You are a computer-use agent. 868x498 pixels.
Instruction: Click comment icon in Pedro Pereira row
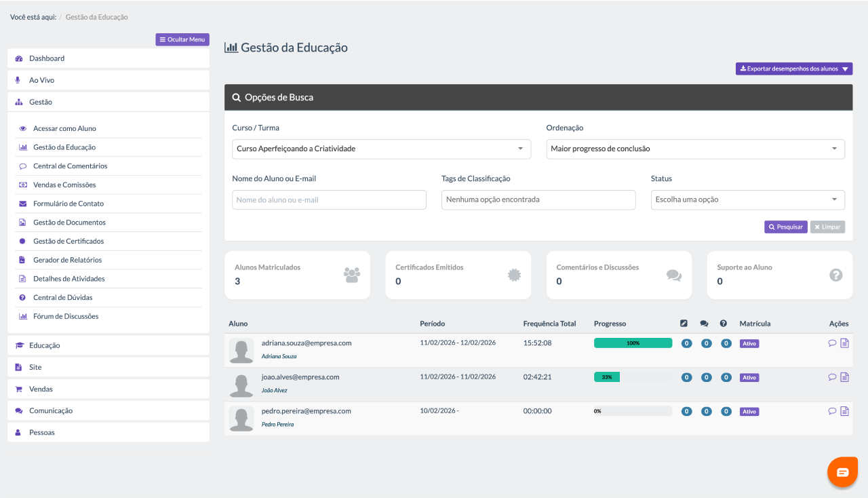click(832, 411)
